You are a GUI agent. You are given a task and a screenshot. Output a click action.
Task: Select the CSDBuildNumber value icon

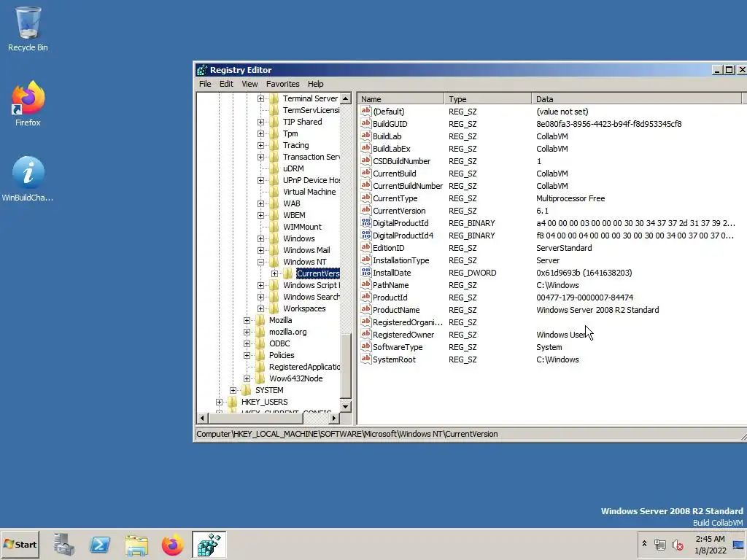tap(366, 160)
